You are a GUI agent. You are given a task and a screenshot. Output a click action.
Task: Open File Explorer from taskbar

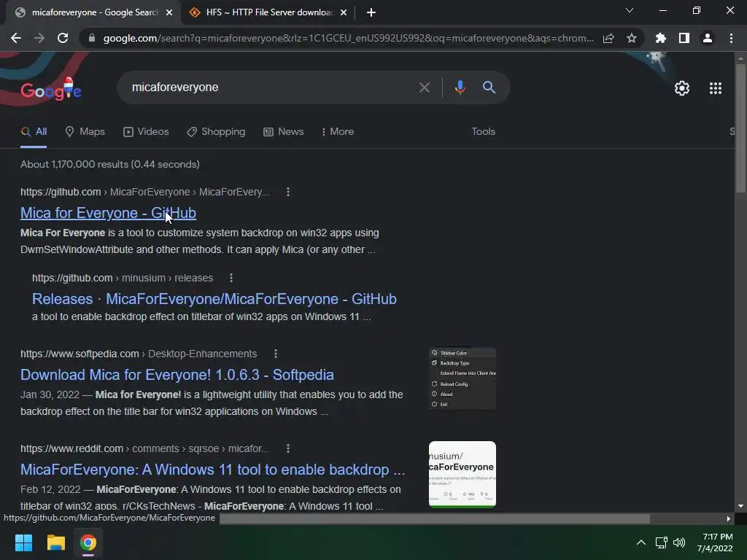pyautogui.click(x=55, y=542)
